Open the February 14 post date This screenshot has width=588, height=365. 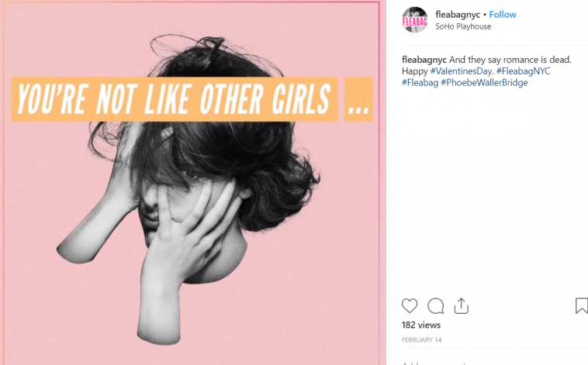(x=421, y=340)
